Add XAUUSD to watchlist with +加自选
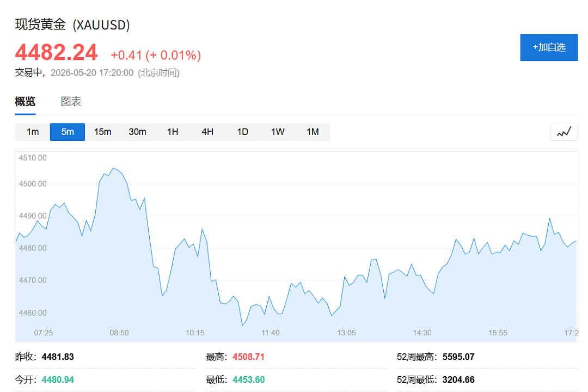Screen dimensions: 588x392 point(549,47)
